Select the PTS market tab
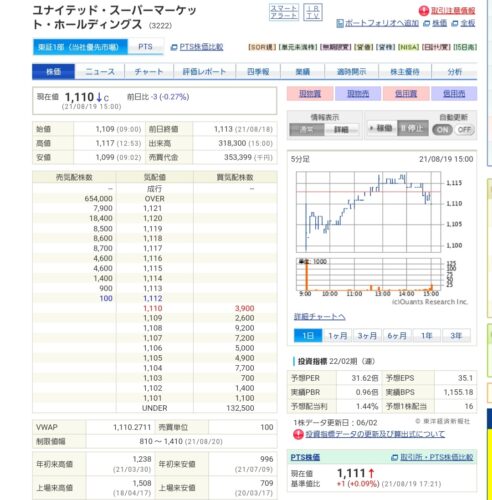Screen dimensions: 492x500 pos(145,47)
